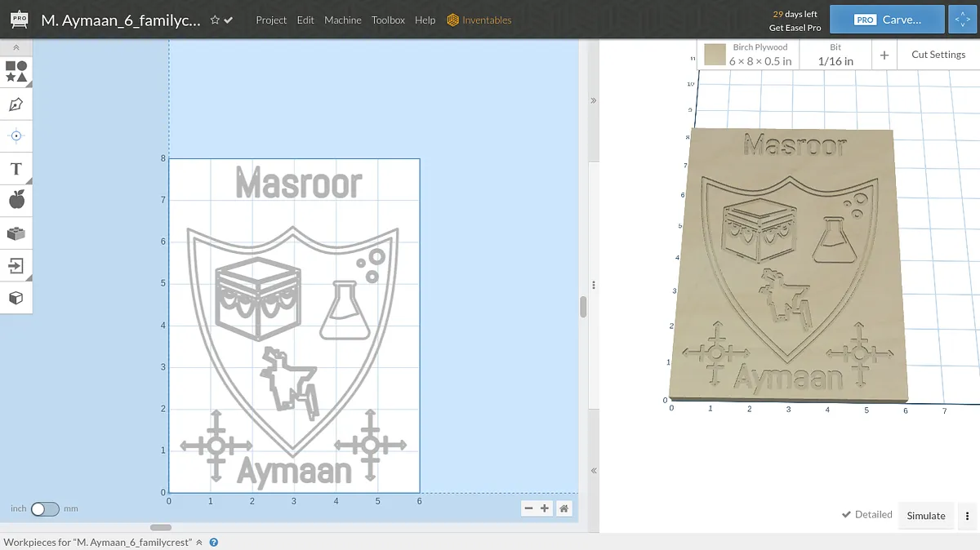This screenshot has width=980, height=550.
Task: Collapse the left tool sidebar
Action: (16, 48)
